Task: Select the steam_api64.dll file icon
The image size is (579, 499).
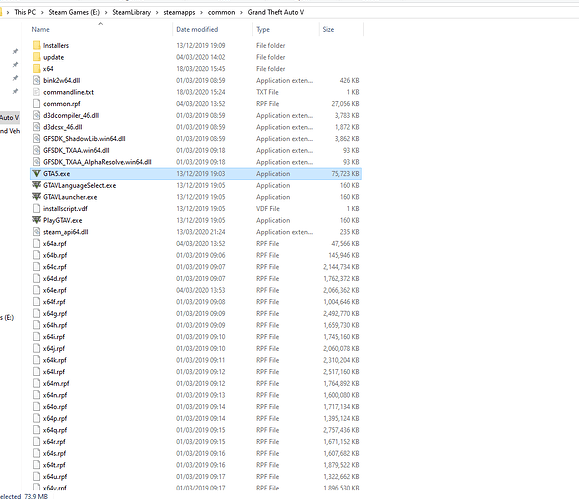Action: 36,232
